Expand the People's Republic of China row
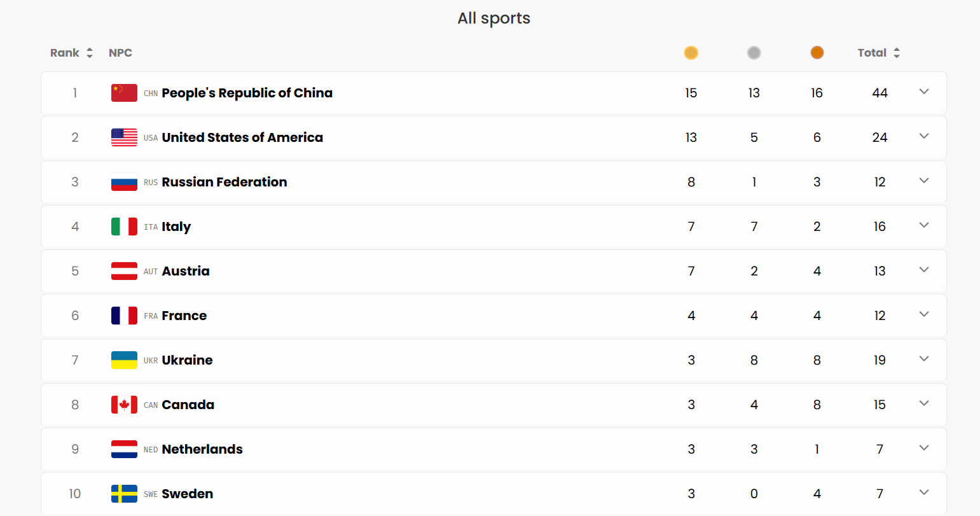This screenshot has width=980, height=516. click(924, 92)
